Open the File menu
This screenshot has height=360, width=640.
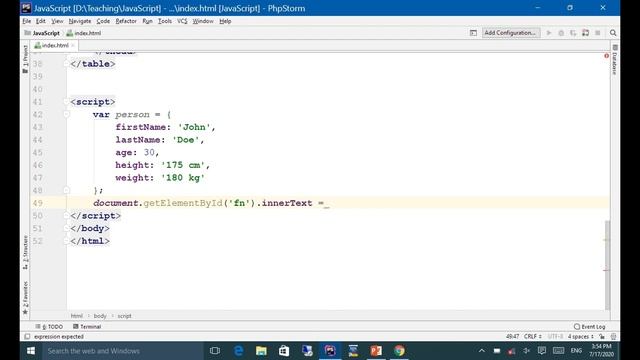(x=27, y=21)
